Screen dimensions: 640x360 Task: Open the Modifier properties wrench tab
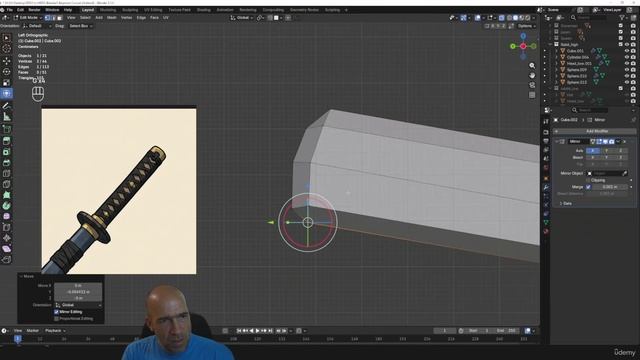coord(546,187)
